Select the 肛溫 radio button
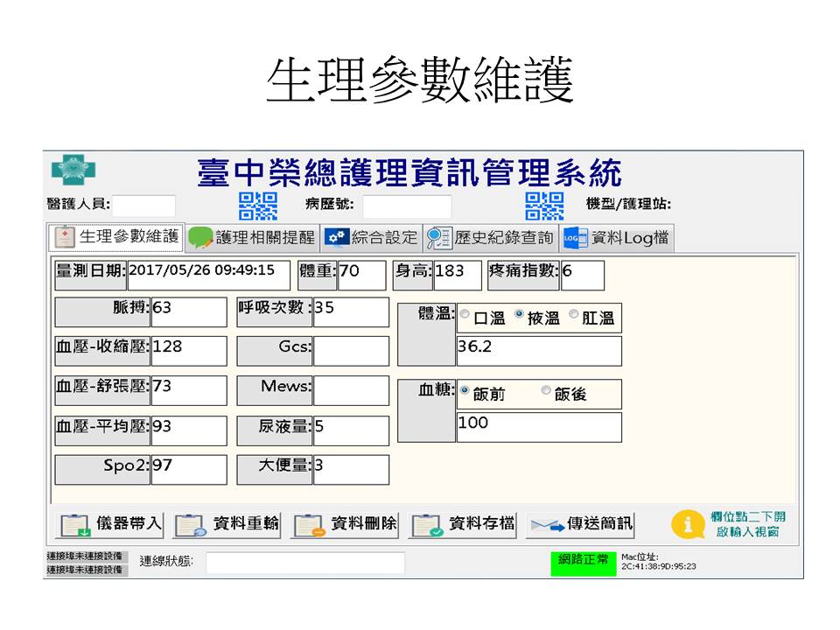The image size is (840, 630). (574, 314)
